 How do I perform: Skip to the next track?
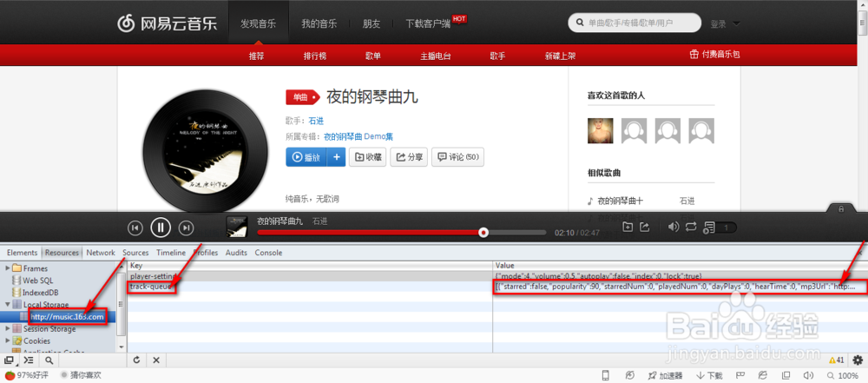[x=187, y=228]
